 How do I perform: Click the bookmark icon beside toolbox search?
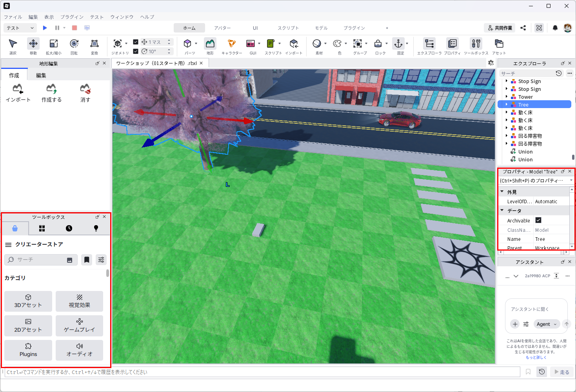tap(87, 260)
